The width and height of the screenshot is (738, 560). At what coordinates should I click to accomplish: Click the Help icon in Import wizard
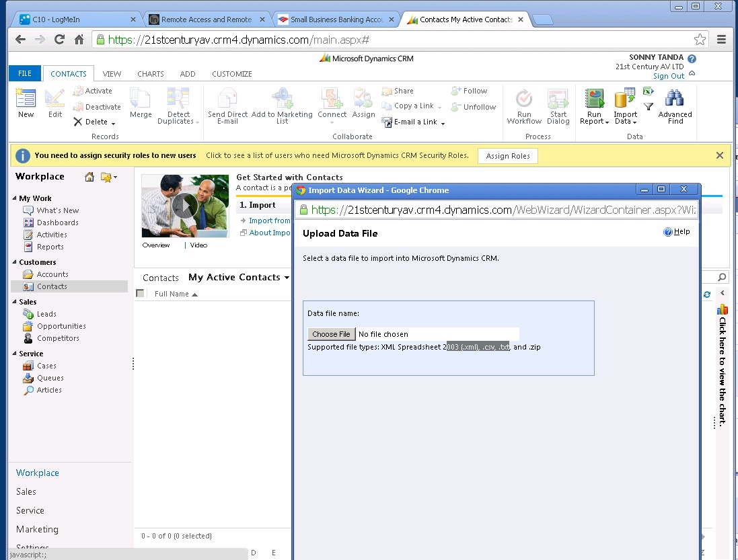[x=668, y=232]
